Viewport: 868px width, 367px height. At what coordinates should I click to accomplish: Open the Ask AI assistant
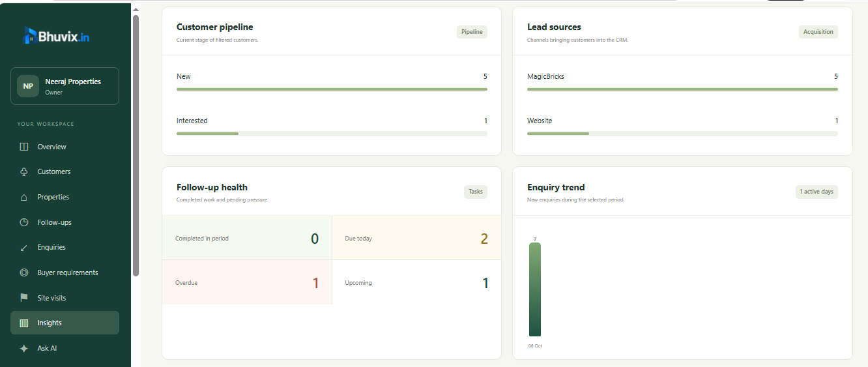(65, 348)
